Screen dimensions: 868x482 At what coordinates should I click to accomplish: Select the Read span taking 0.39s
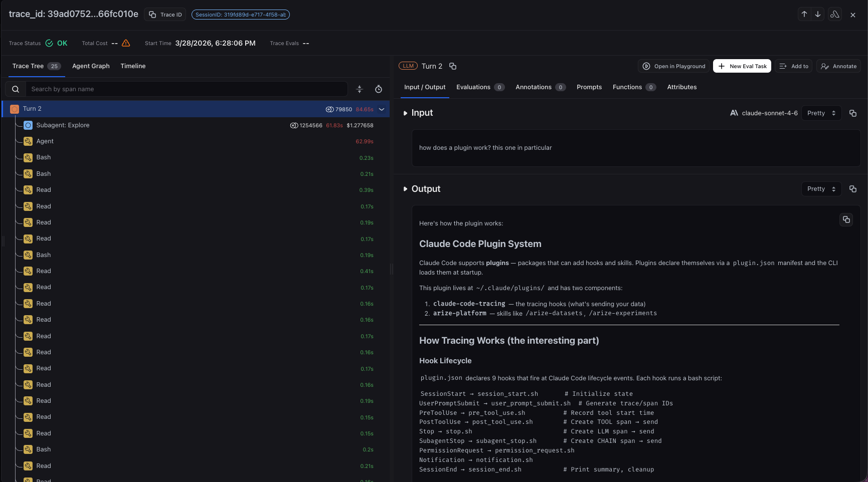coord(196,190)
